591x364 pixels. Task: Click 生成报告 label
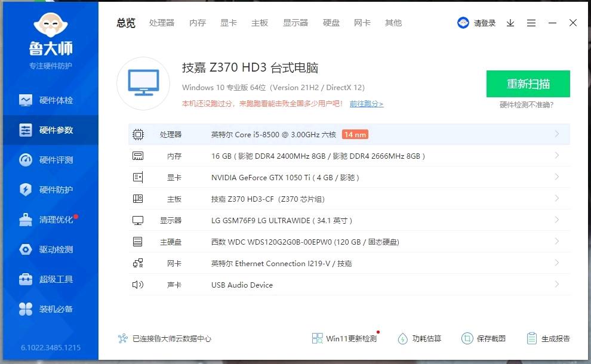556,338
